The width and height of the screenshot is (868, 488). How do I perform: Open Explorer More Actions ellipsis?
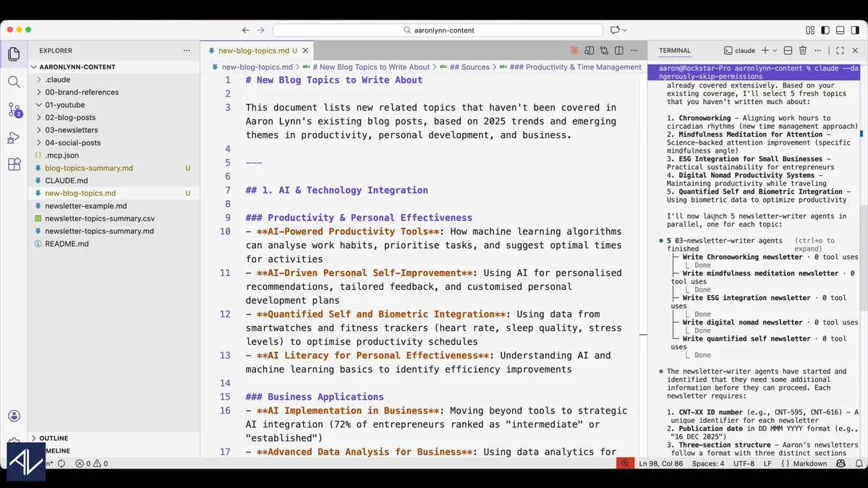click(187, 51)
